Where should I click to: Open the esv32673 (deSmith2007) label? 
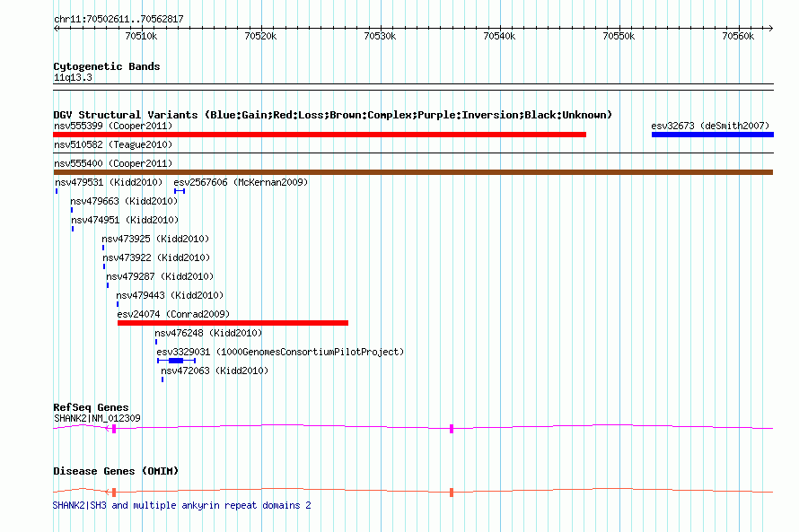[x=710, y=126]
